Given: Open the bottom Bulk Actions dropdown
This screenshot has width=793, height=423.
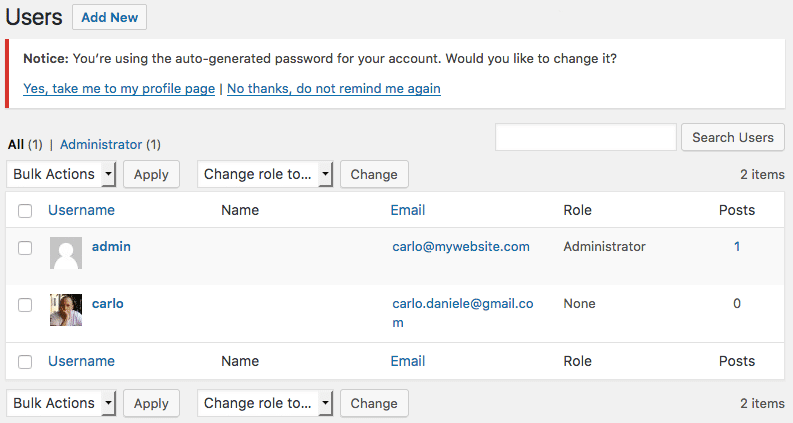Looking at the screenshot, I should coord(62,403).
